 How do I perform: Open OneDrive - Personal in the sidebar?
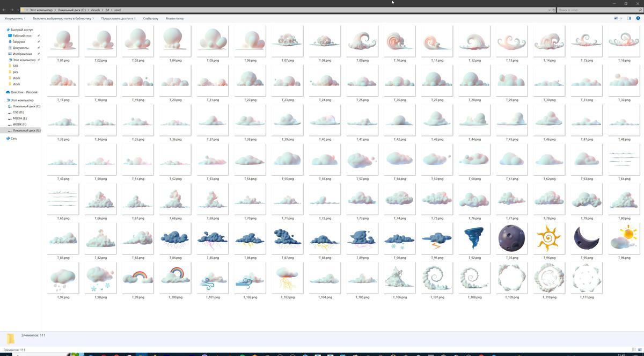(24, 92)
